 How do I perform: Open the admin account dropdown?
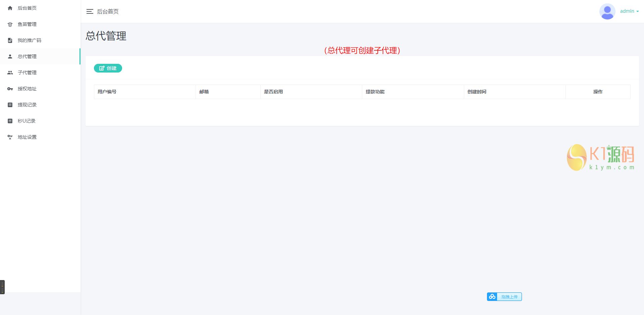pyautogui.click(x=629, y=11)
